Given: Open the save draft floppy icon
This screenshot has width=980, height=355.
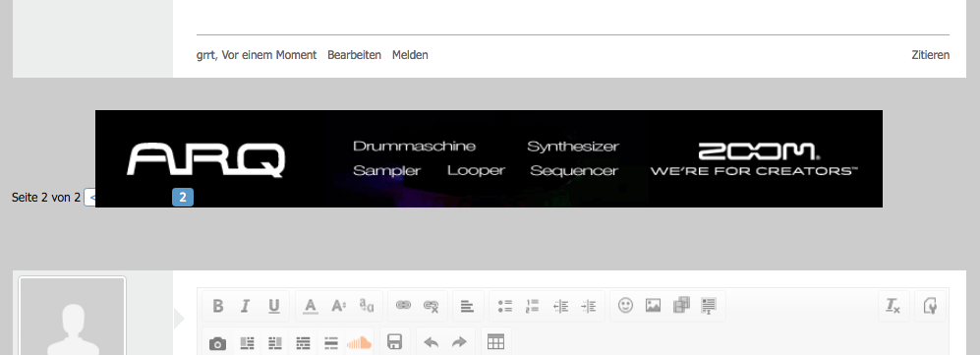Looking at the screenshot, I should coord(395,342).
